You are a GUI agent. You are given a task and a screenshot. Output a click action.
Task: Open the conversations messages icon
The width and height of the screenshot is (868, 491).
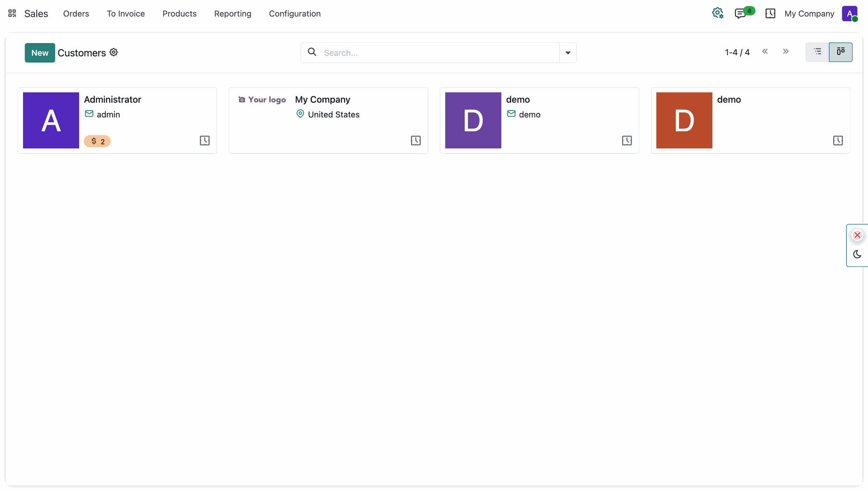point(741,14)
